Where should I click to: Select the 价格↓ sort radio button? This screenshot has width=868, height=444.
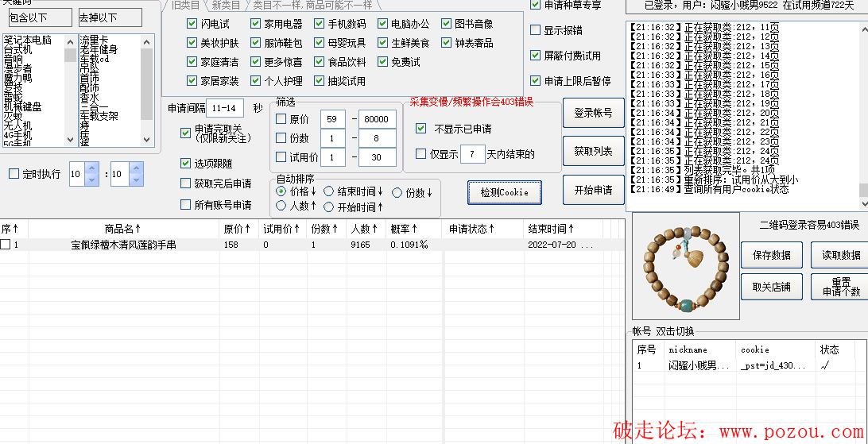(x=281, y=192)
